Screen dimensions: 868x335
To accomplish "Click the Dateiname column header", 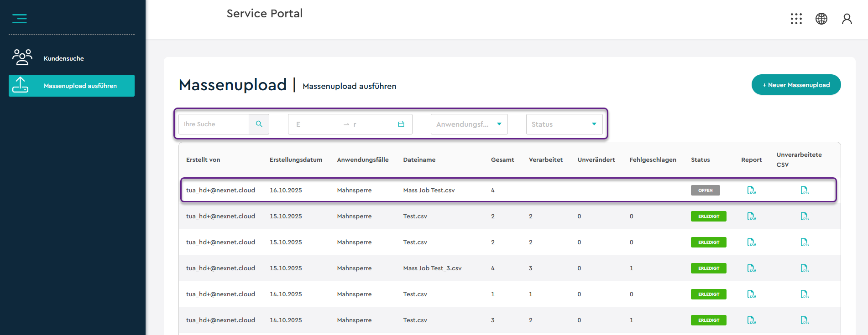I will [419, 160].
